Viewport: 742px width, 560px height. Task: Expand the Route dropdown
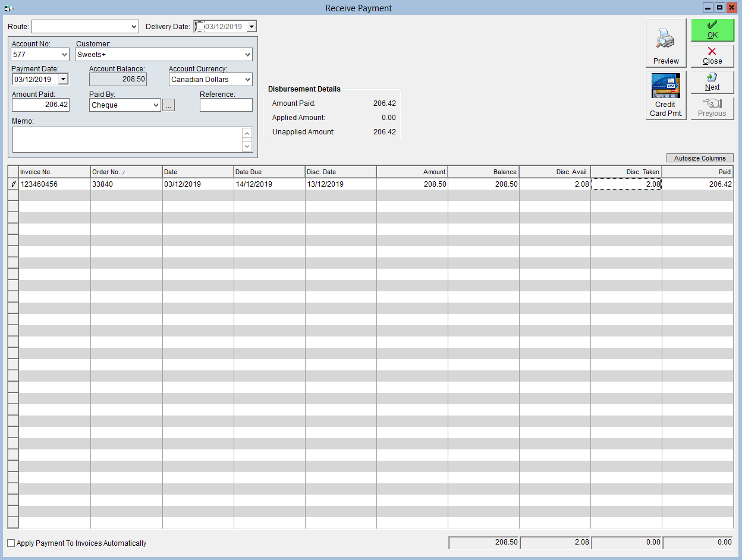pyautogui.click(x=133, y=27)
